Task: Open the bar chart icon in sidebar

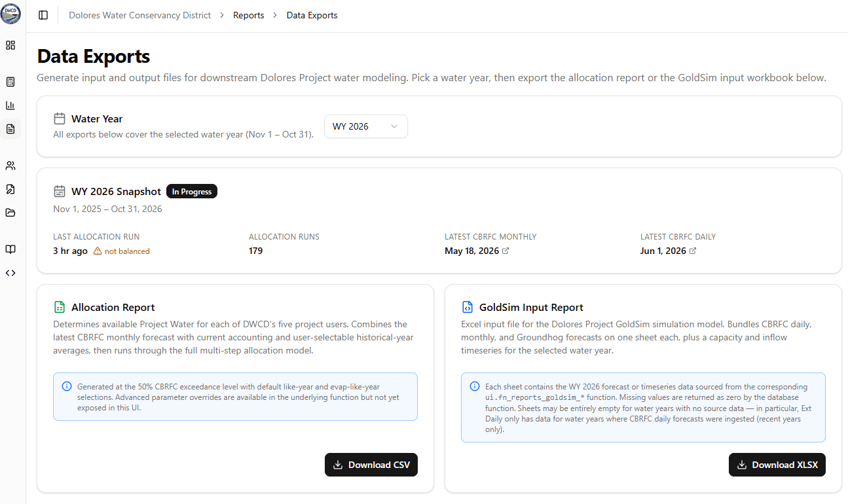Action: click(10, 105)
